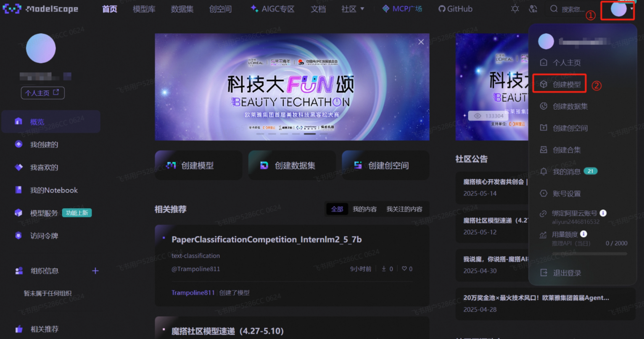Click the info icon next to 用量额度
The height and width of the screenshot is (339, 644).
tap(584, 234)
